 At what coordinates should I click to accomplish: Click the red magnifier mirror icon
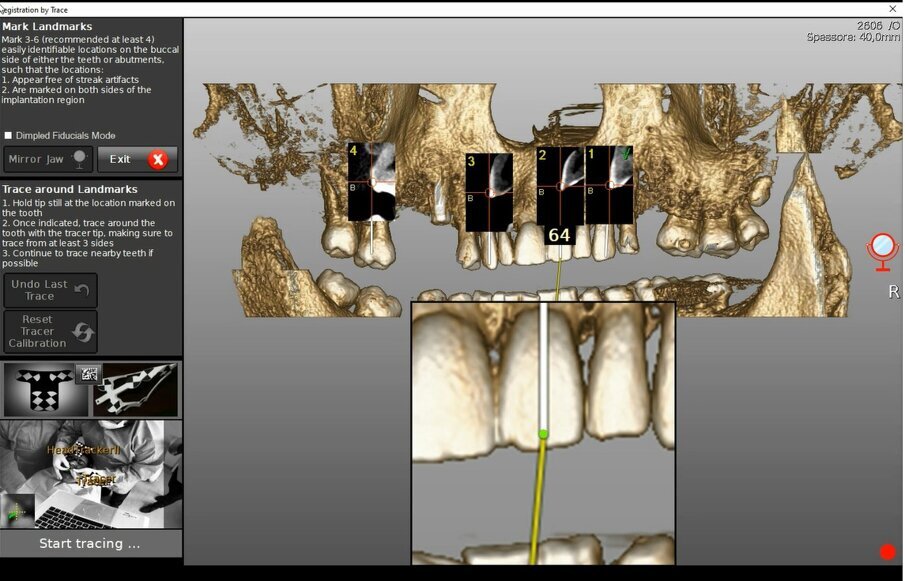click(882, 250)
